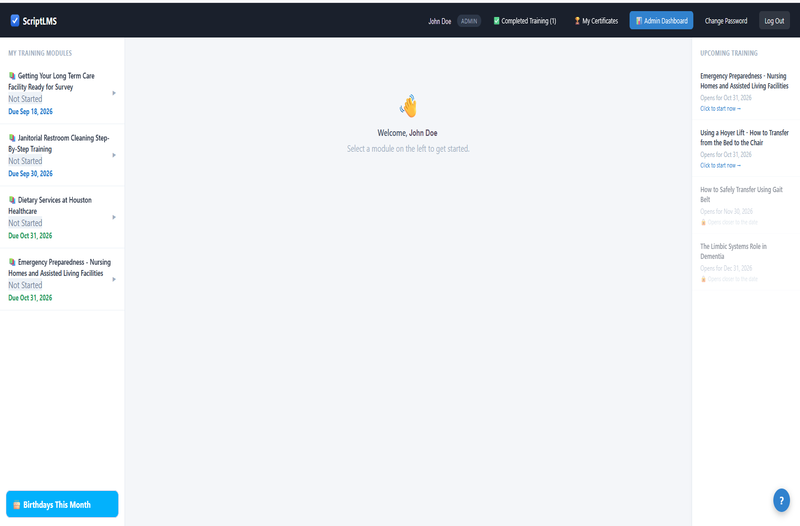Click Not Started status under Dietary Services

[x=25, y=223]
